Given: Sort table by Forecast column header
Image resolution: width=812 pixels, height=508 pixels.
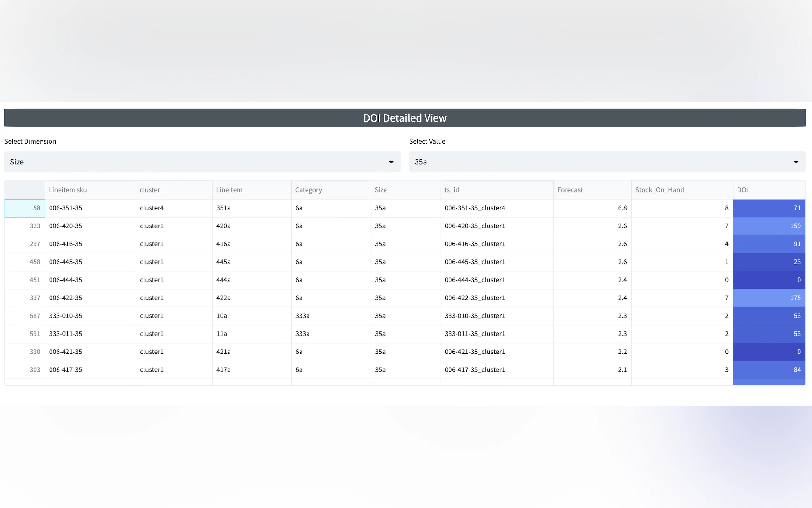Looking at the screenshot, I should 570,190.
